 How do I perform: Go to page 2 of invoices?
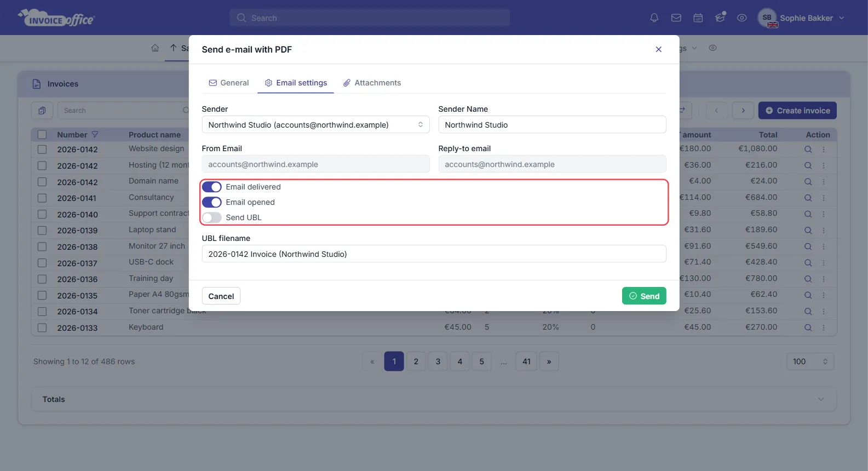416,361
